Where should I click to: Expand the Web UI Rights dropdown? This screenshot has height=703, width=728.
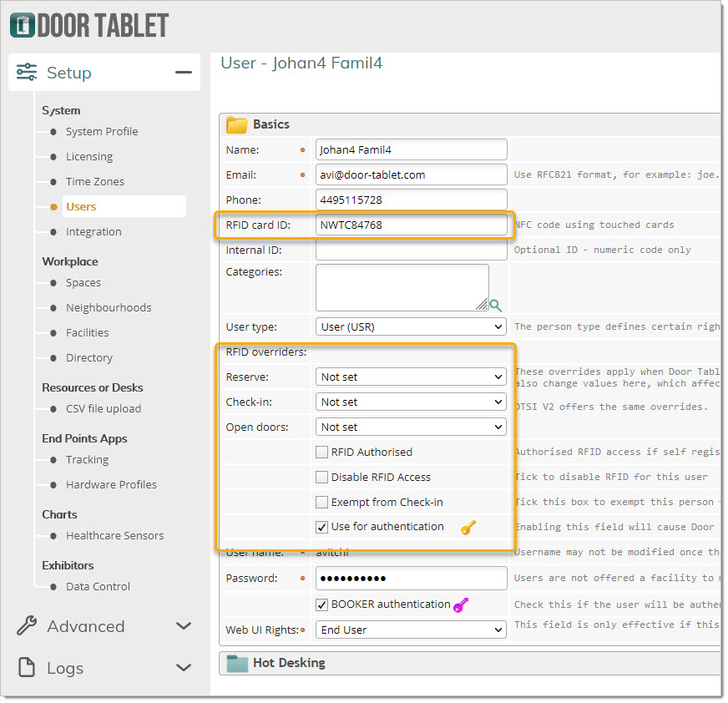411,630
